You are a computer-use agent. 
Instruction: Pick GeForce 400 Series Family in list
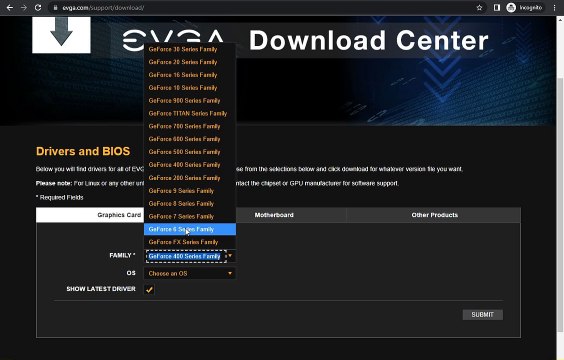click(190, 165)
